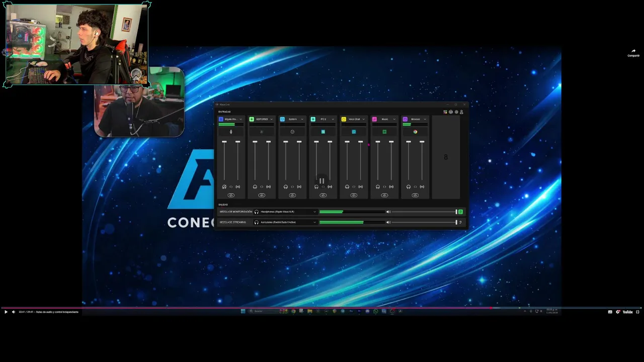Click the Elgato Wave monitor fader handle

(x=224, y=142)
